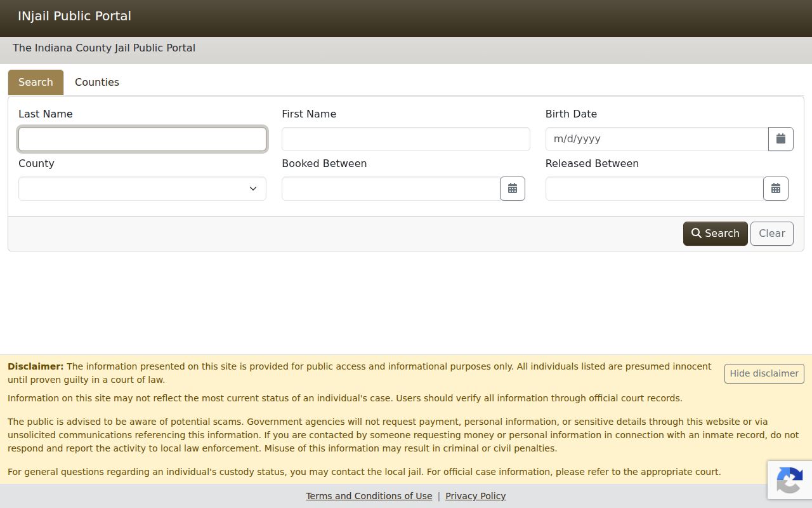
Task: Expand the County dropdown
Action: 142,189
